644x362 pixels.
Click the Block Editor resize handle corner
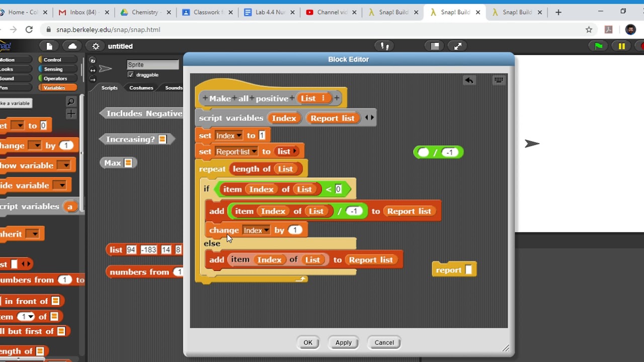pyautogui.click(x=506, y=348)
